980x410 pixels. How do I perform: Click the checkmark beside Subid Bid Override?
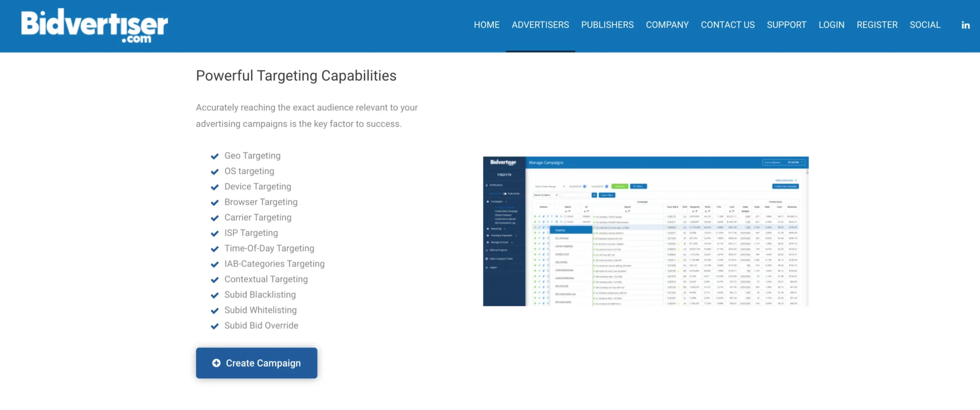click(x=215, y=326)
